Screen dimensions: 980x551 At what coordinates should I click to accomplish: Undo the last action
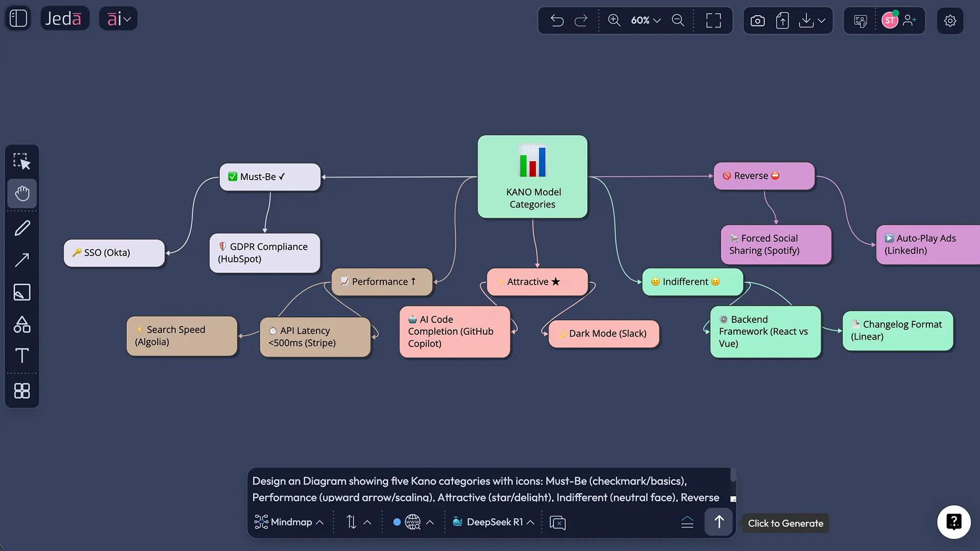tap(557, 20)
